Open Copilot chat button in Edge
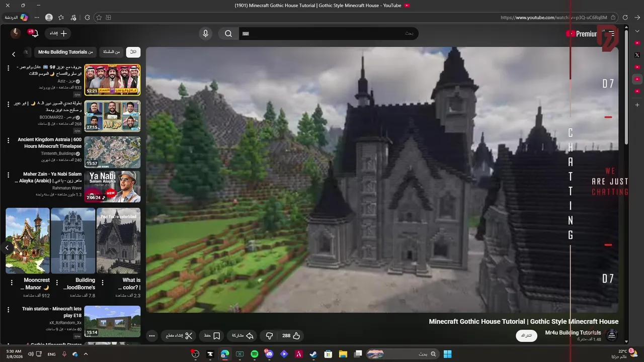Viewport: 644px width, 362px height. tap(16, 18)
